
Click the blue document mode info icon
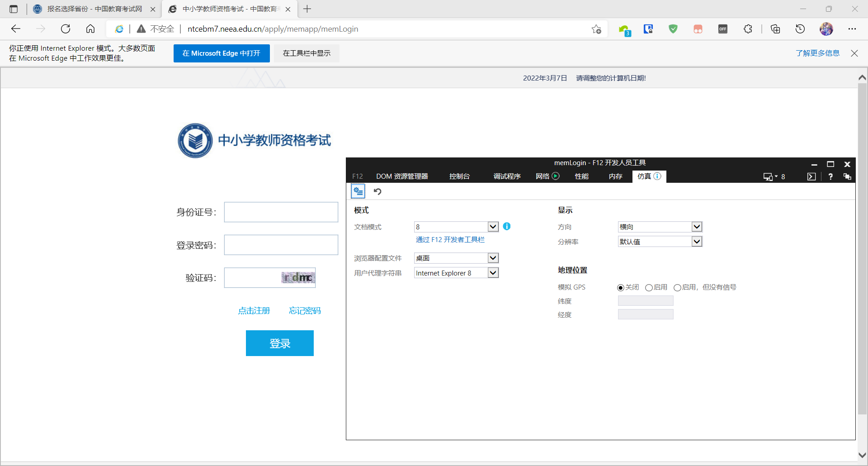(x=507, y=226)
